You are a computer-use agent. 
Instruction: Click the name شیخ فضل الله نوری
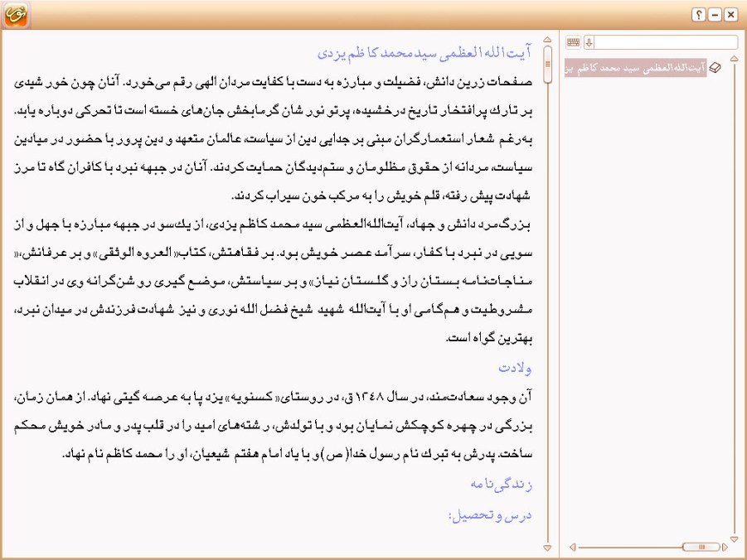tap(260, 310)
